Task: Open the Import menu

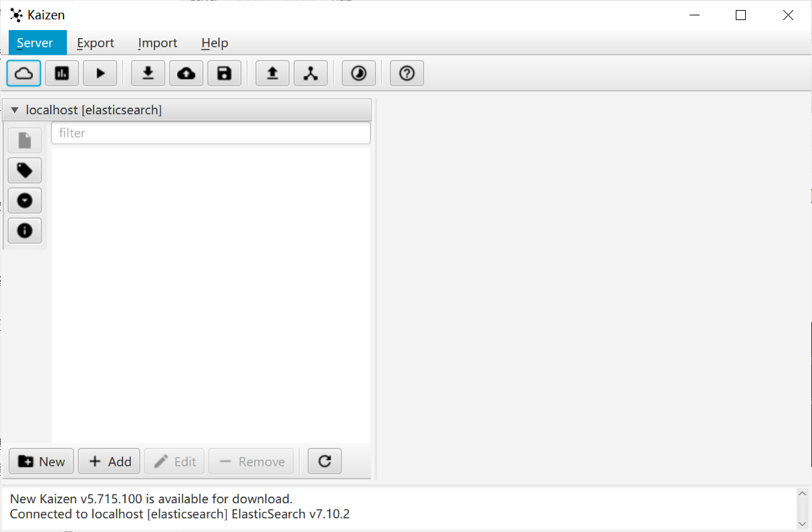Action: pyautogui.click(x=158, y=43)
